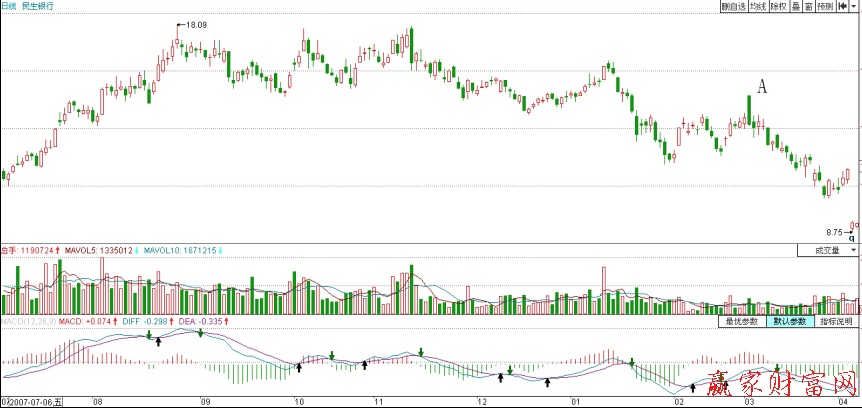Click the small blue q marker icon
Viewport: 862px width, 408px height.
tap(850, 239)
